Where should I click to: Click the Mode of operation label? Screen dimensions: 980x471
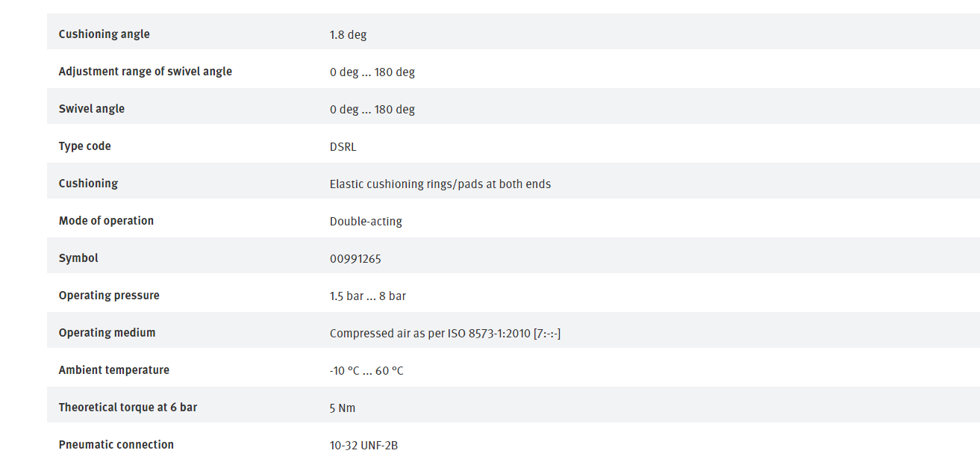[106, 221]
